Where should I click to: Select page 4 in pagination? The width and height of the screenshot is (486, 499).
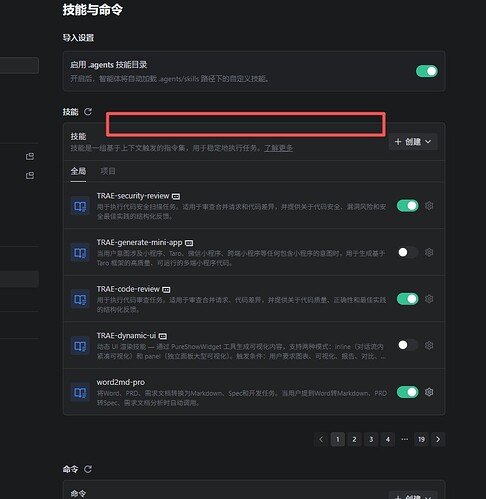point(388,439)
